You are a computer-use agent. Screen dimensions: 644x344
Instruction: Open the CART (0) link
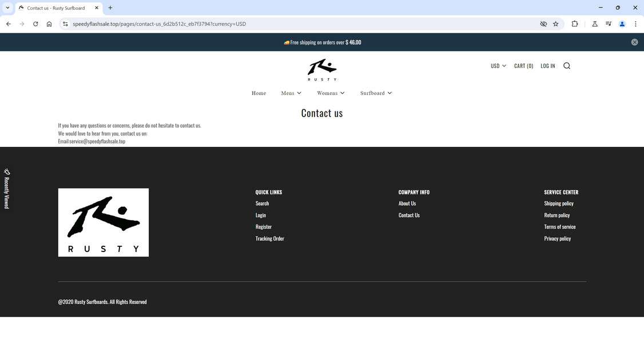(x=524, y=66)
